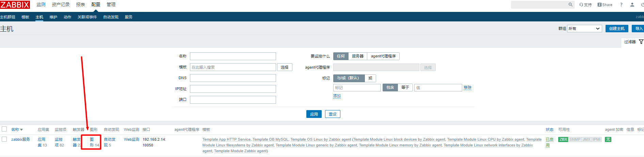The image size is (644, 157).
Task: Sort hosts by 名称 column
Action: [17, 129]
